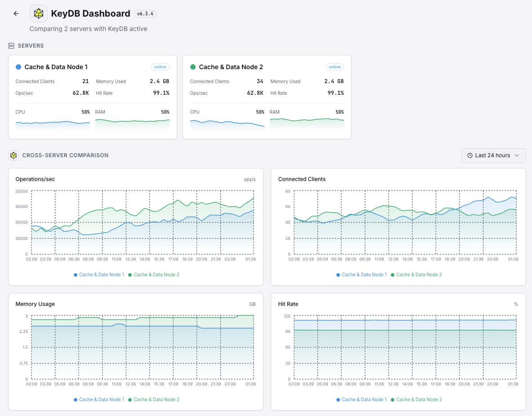
Task: Open the Last 24 hours dropdown
Action: (493, 155)
